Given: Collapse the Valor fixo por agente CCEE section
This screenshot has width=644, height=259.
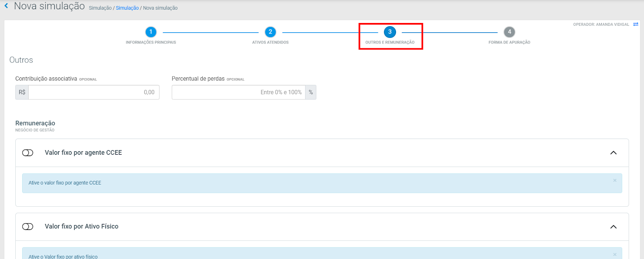Looking at the screenshot, I should (x=613, y=153).
